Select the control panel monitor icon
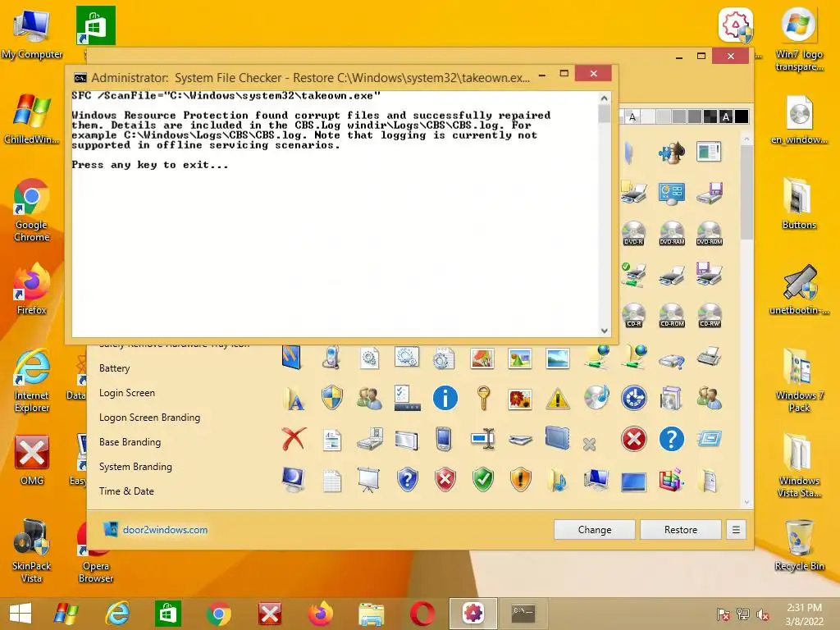The height and width of the screenshot is (630, 840). tap(671, 194)
